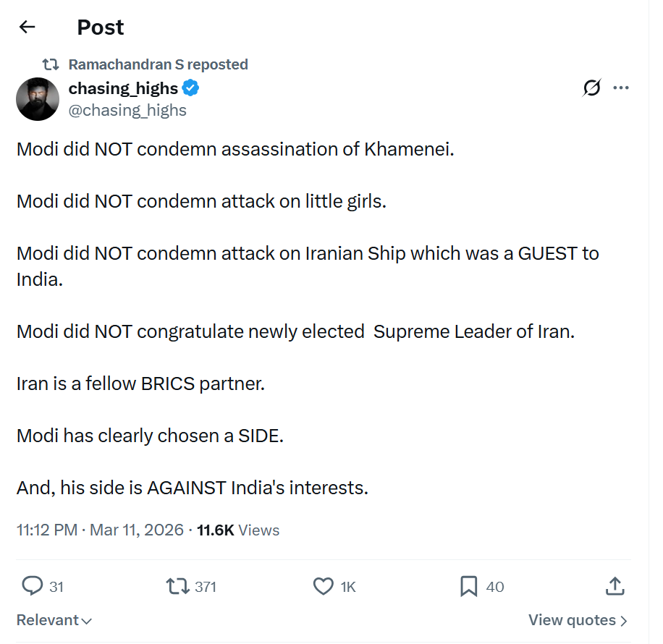Click Ramachandran S reposted label

click(x=158, y=64)
